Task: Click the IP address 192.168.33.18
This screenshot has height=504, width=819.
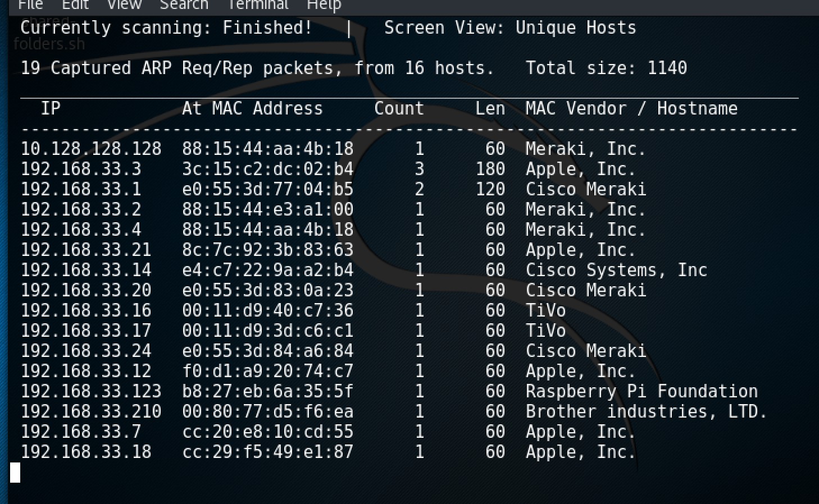Action: pos(86,452)
